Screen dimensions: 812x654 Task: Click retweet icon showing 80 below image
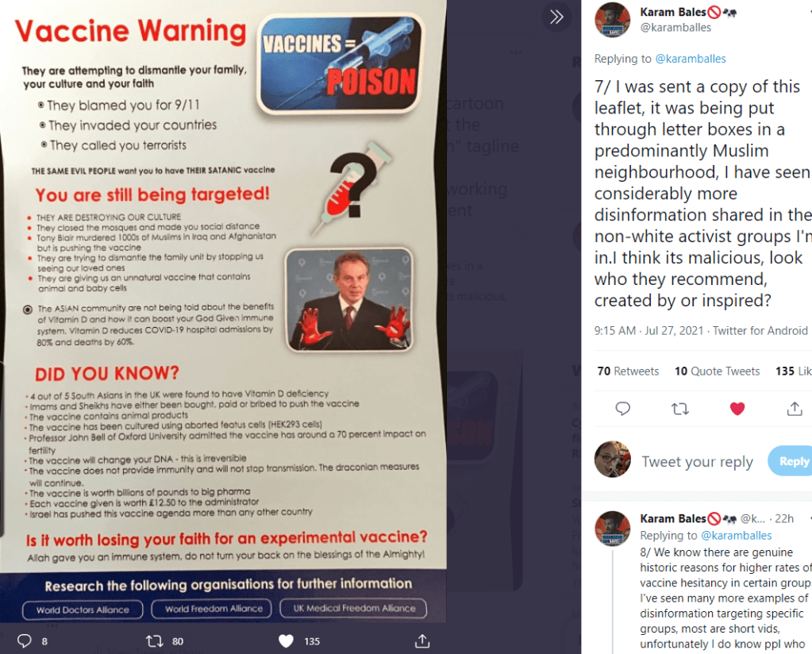[x=154, y=641]
